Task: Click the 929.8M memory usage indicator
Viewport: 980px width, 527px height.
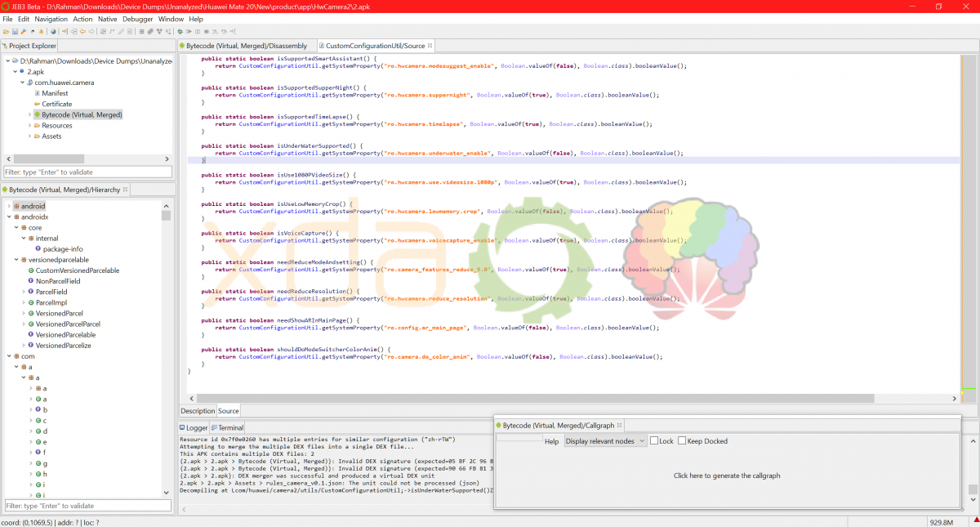Action: tap(942, 522)
